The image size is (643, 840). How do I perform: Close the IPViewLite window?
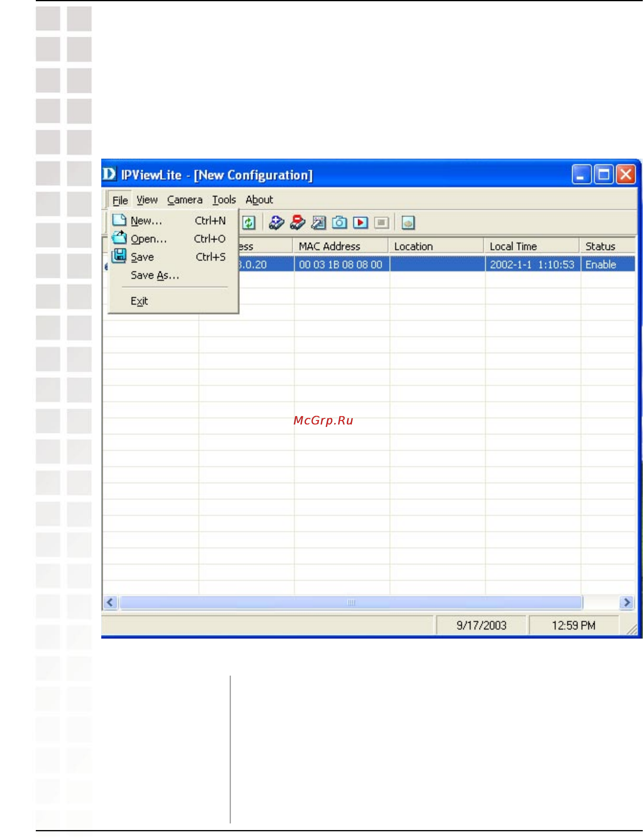[x=626, y=175]
